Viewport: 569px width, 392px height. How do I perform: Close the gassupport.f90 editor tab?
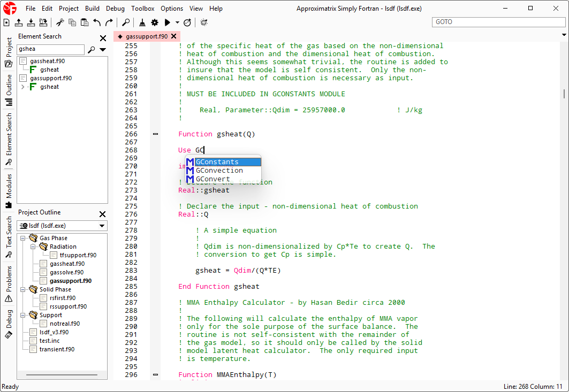174,36
